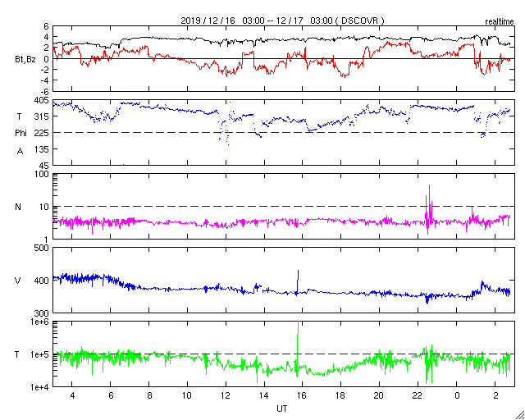Click the '100' tick on the density panel

click(x=42, y=175)
